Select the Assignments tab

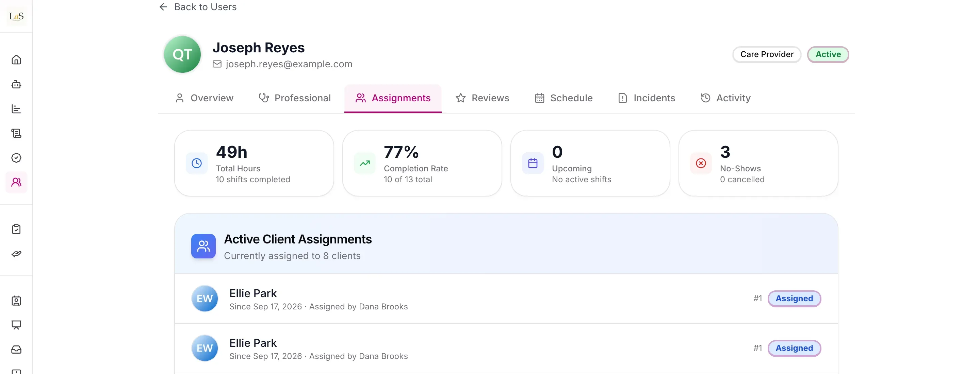point(393,98)
